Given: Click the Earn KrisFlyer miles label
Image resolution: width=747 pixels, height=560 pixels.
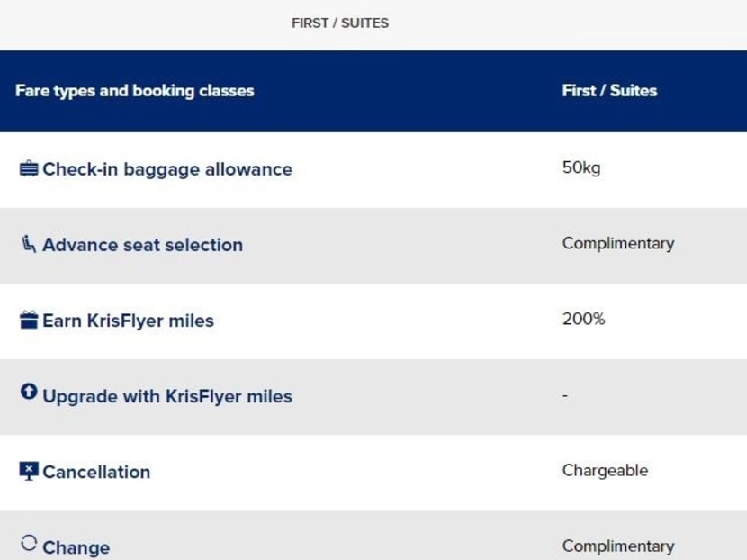Looking at the screenshot, I should click(x=128, y=321).
